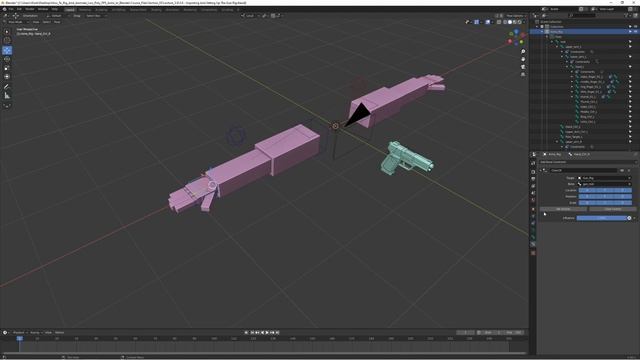The height and width of the screenshot is (360, 640).
Task: Click the viewport navigation axis gizmo
Action: tap(516, 37)
